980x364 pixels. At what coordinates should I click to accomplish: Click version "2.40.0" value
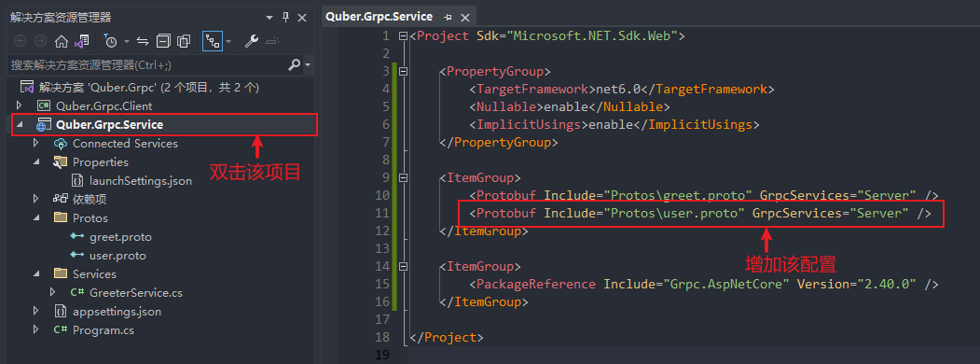pyautogui.click(x=886, y=285)
